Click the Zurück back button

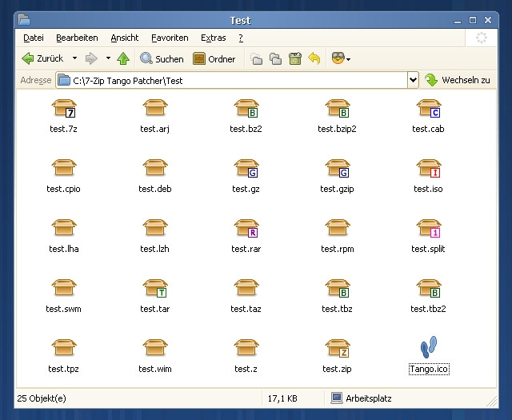42,58
